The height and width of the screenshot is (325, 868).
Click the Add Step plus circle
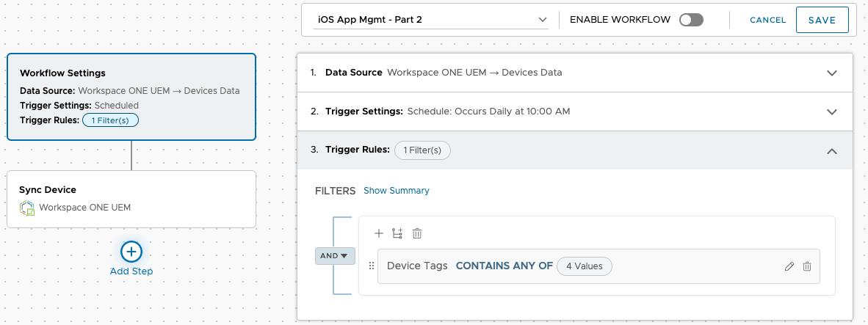(x=131, y=252)
